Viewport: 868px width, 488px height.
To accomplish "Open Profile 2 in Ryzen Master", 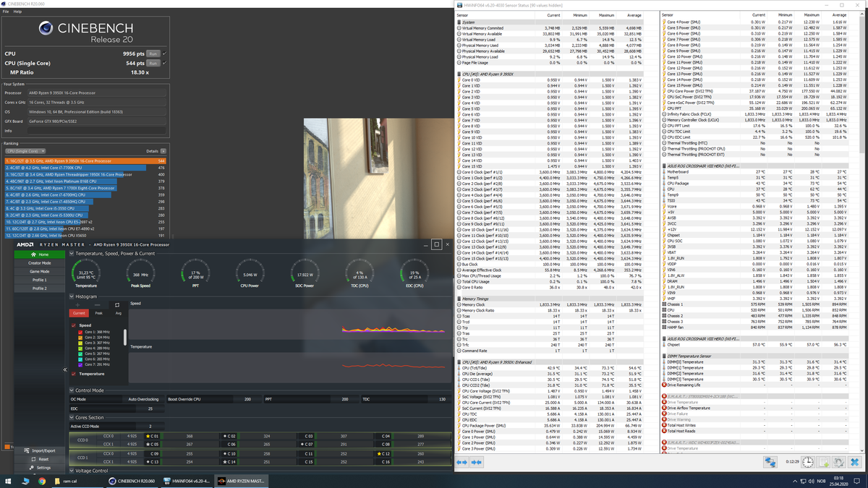I will 40,288.
